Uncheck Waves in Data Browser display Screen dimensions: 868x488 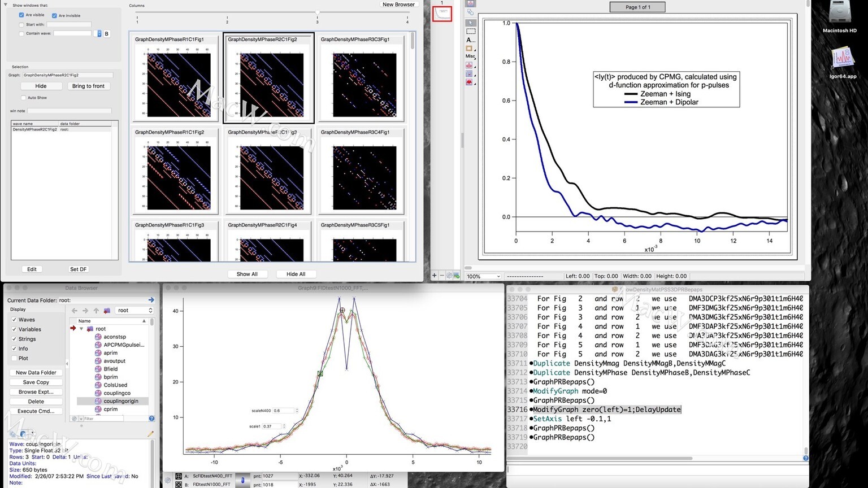(x=14, y=320)
